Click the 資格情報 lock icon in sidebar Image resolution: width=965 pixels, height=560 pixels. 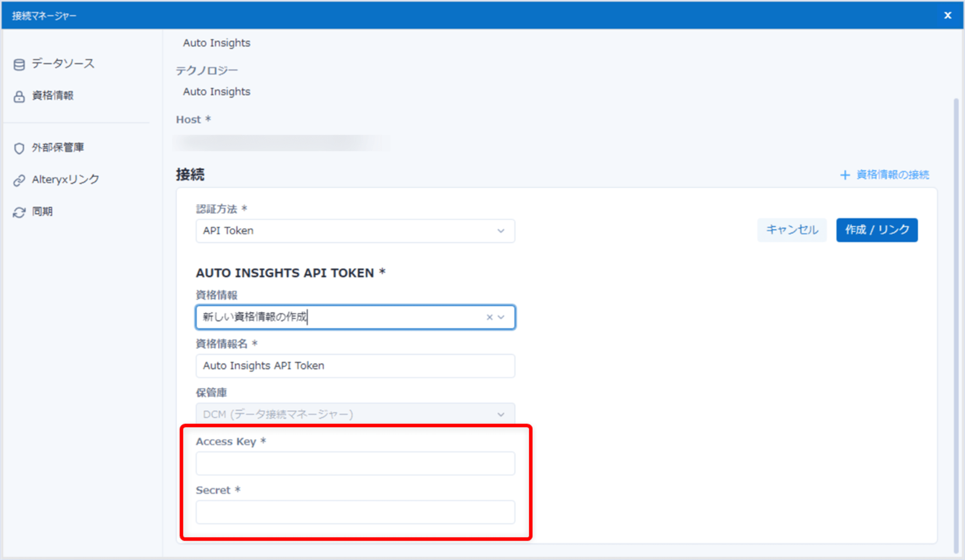[19, 96]
